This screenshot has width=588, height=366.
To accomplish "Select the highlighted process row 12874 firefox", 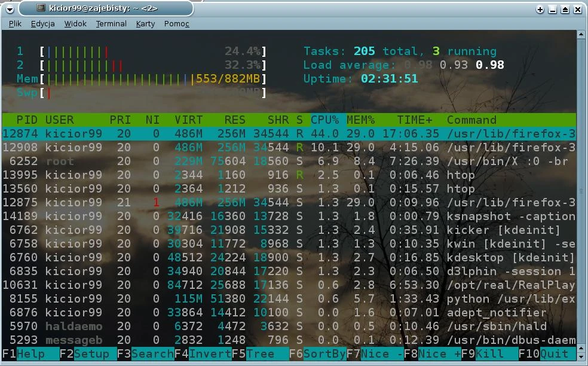I will pyautogui.click(x=289, y=133).
